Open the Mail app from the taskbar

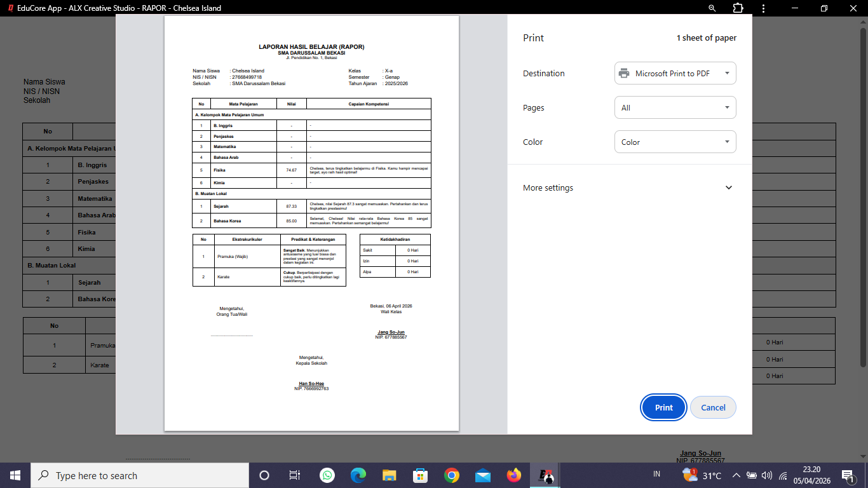483,475
